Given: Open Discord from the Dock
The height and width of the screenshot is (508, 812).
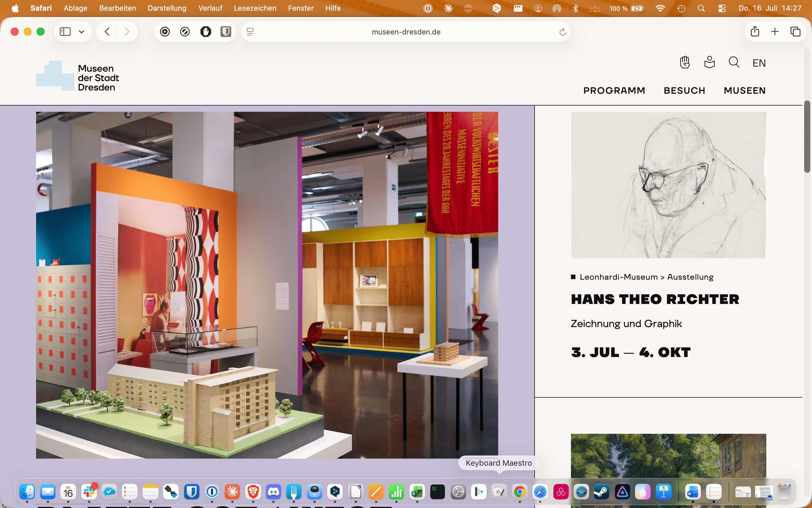Looking at the screenshot, I should pyautogui.click(x=273, y=492).
